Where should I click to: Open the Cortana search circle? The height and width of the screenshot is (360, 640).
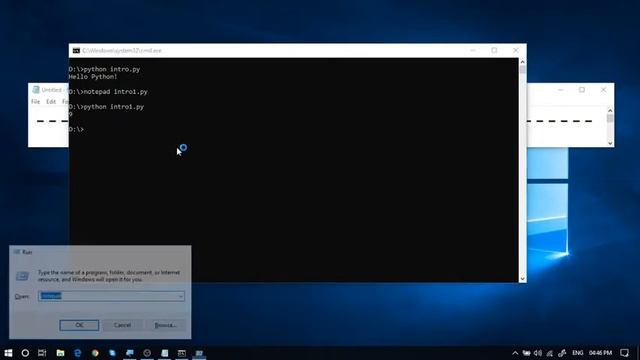pos(25,353)
